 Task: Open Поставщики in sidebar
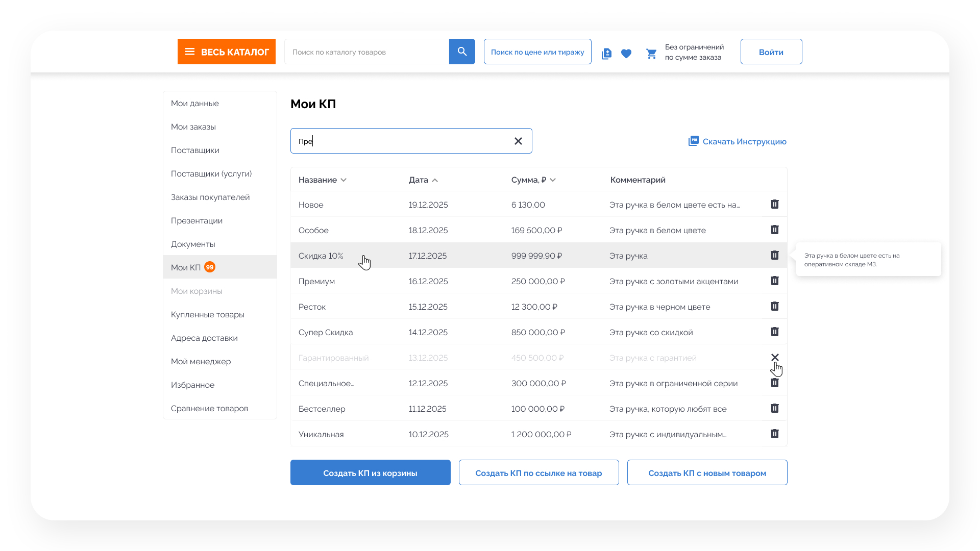(220, 150)
